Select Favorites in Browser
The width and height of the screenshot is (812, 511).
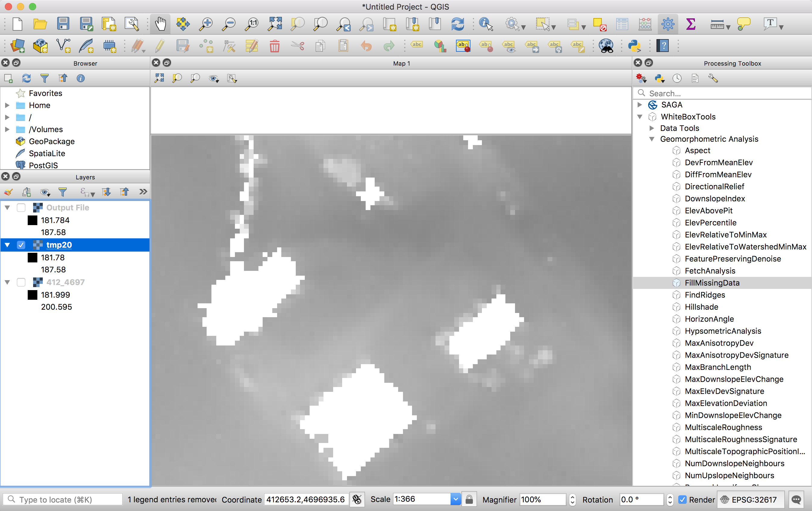[45, 93]
